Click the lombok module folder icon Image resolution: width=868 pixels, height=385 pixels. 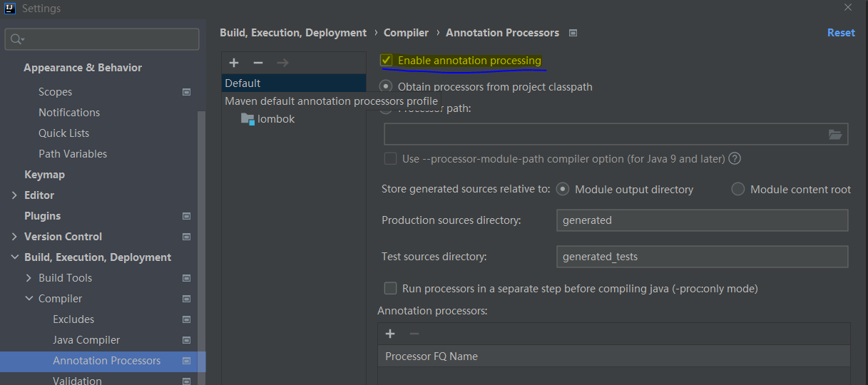pyautogui.click(x=247, y=119)
